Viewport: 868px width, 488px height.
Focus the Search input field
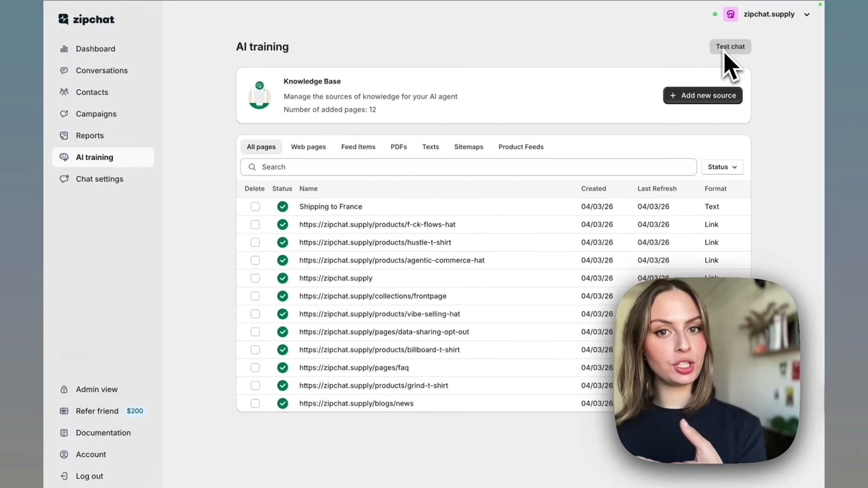coord(468,167)
